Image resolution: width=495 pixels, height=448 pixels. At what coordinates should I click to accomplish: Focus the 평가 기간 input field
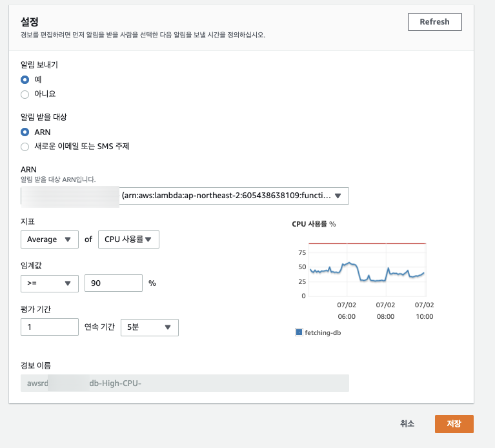click(x=50, y=327)
